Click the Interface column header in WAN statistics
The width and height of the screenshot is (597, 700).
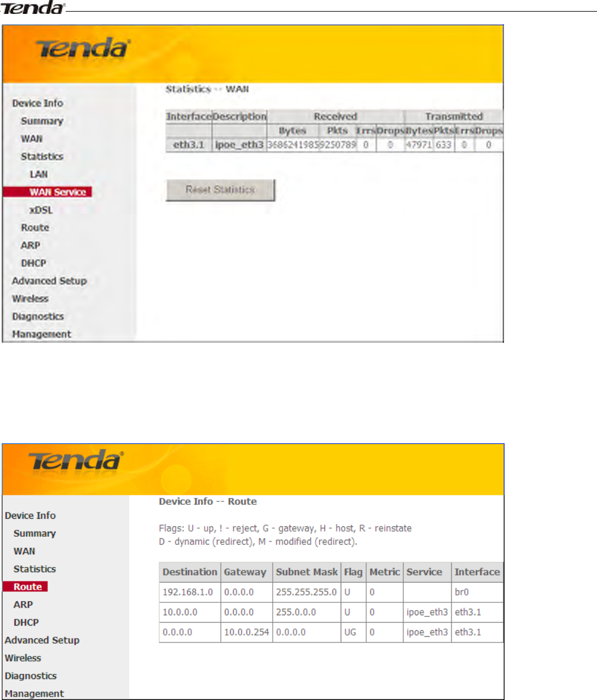(189, 117)
